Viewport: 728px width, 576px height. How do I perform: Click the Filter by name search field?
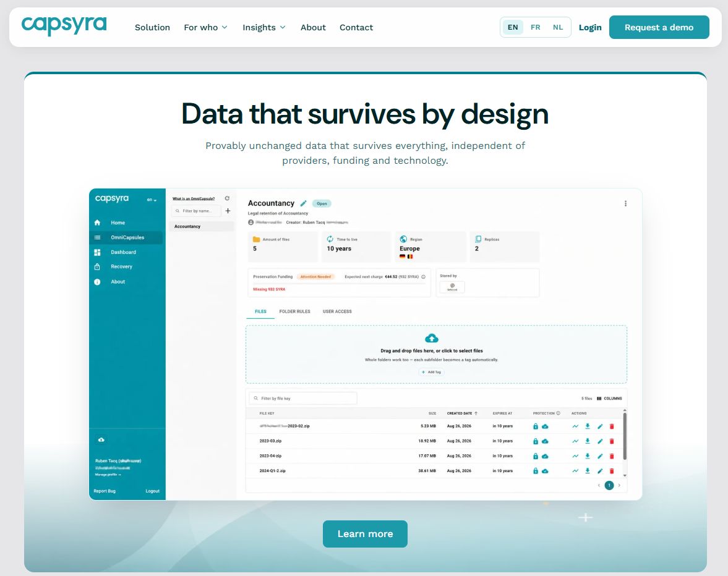pyautogui.click(x=195, y=211)
